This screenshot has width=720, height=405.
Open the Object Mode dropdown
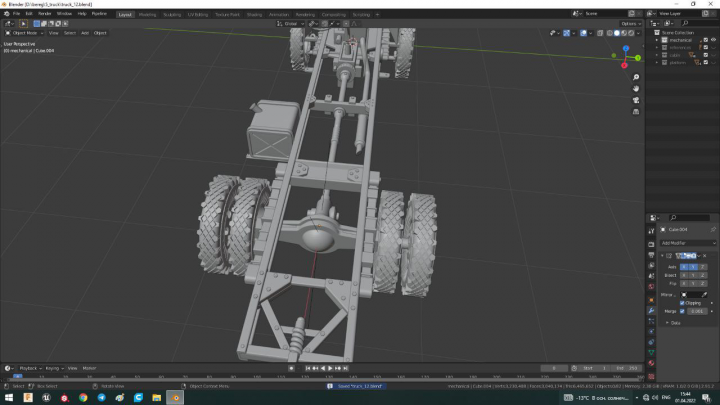click(x=24, y=33)
